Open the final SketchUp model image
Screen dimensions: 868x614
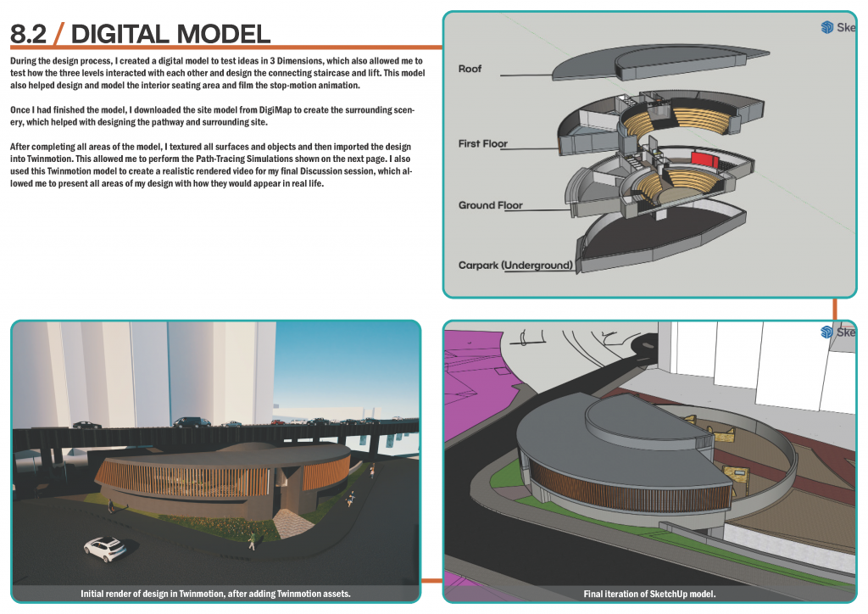pos(649,458)
